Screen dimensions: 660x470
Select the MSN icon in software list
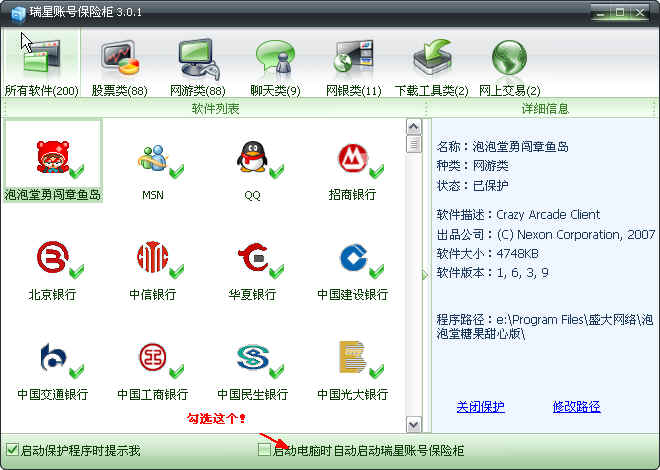click(153, 170)
